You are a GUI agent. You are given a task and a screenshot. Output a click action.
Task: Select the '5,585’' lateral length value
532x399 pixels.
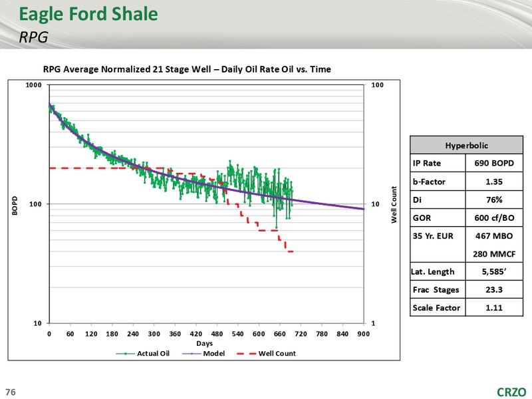pos(494,271)
